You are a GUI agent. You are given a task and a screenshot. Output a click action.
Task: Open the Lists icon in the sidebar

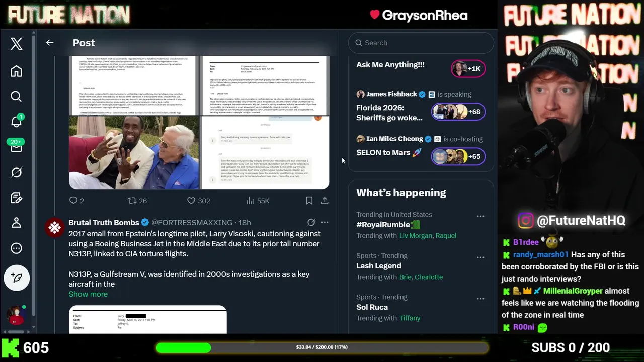[16, 198]
